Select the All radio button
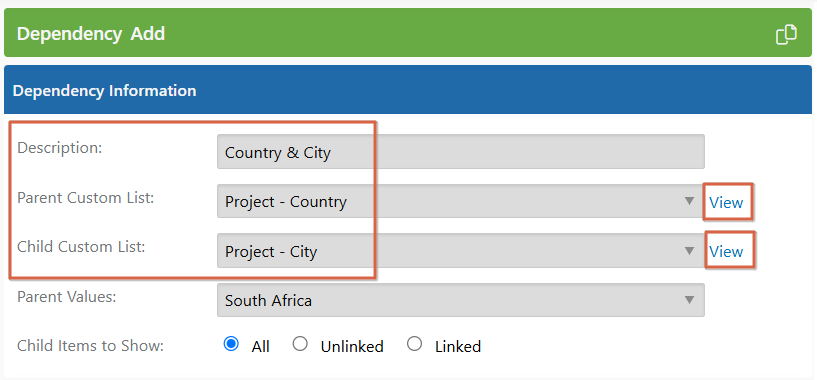The height and width of the screenshot is (380, 817). [x=231, y=344]
